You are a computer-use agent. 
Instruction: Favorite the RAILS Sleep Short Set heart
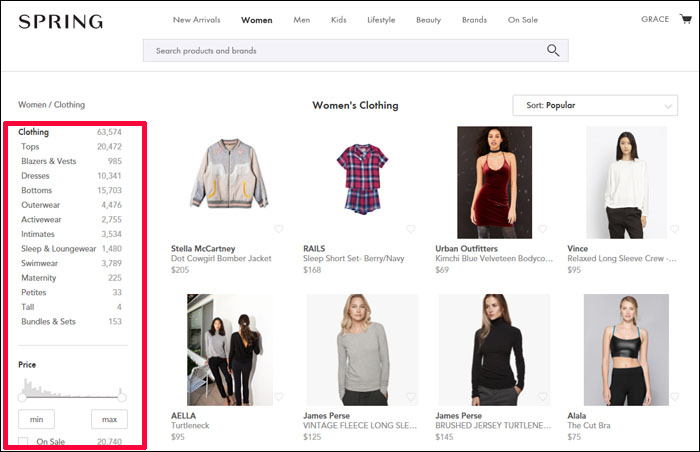[411, 229]
